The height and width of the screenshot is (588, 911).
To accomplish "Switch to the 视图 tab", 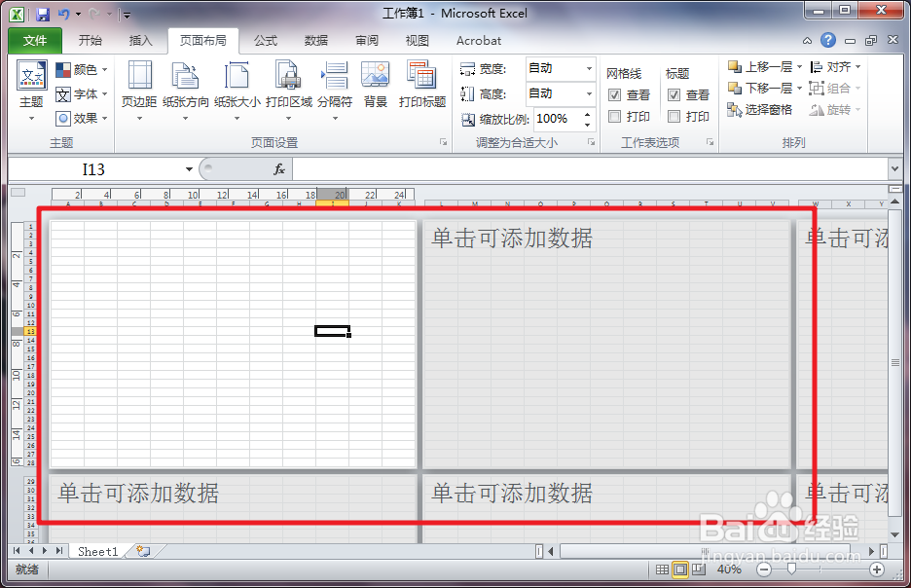I will click(418, 41).
